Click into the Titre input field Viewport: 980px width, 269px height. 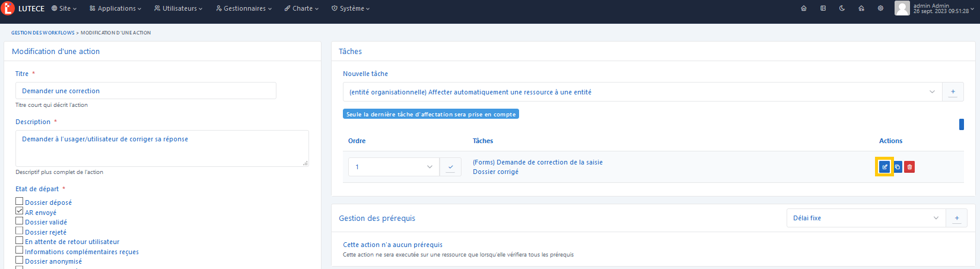(x=145, y=91)
